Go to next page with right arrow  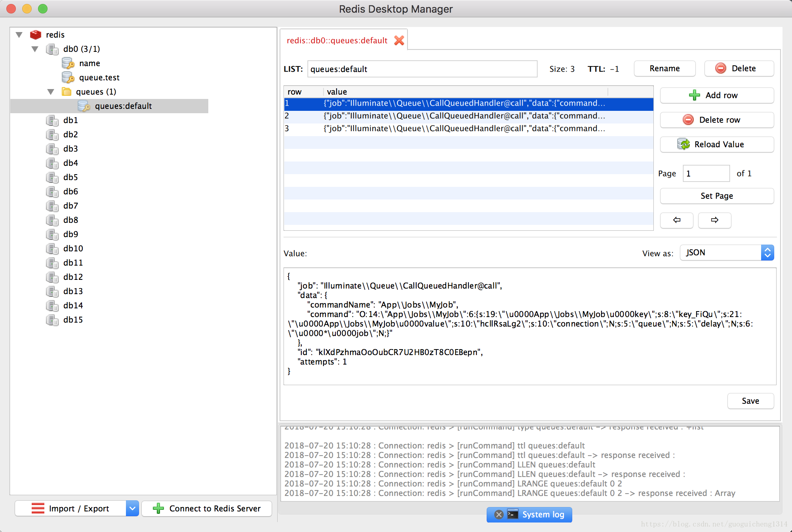(714, 220)
